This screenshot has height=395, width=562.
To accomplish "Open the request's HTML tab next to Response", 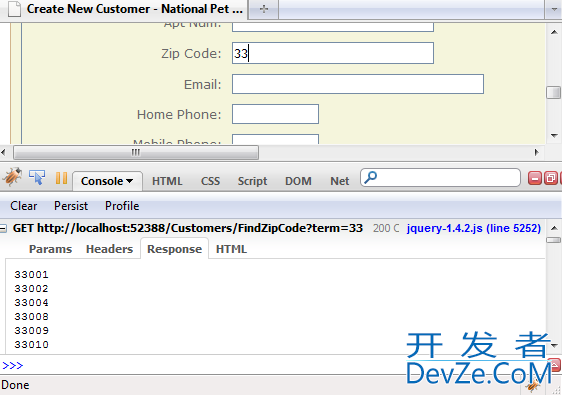I will coord(231,249).
